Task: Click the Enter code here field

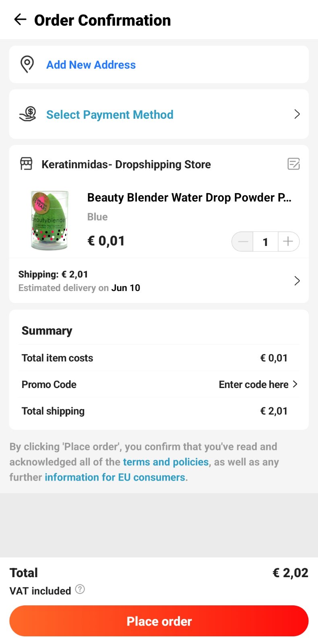Action: click(x=254, y=384)
